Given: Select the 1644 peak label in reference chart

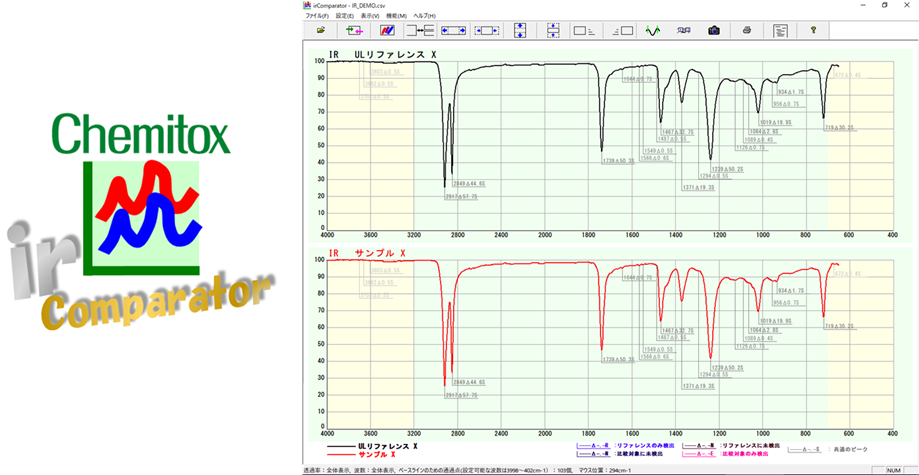Looking at the screenshot, I should tap(638, 79).
